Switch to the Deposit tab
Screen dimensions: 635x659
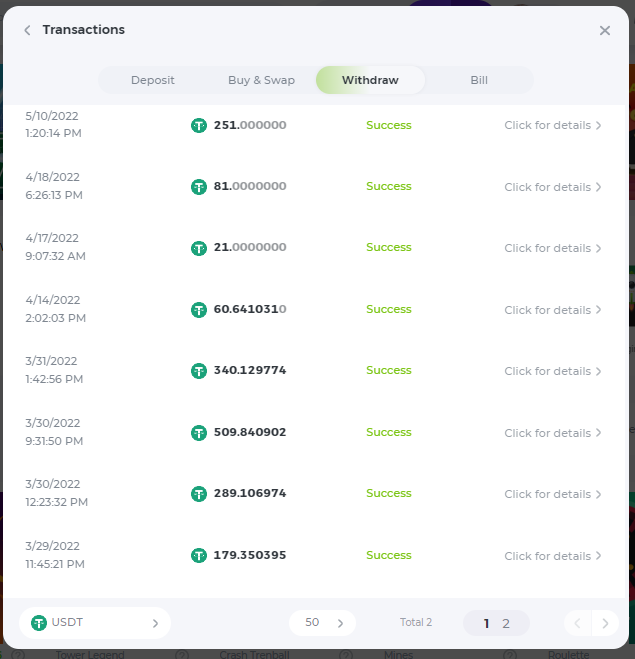coord(152,80)
